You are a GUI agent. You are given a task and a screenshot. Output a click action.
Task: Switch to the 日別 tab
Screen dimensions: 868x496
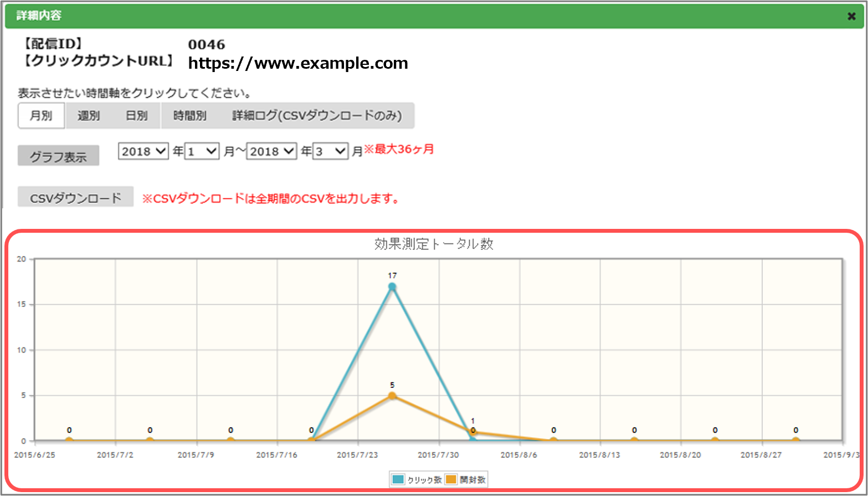136,116
